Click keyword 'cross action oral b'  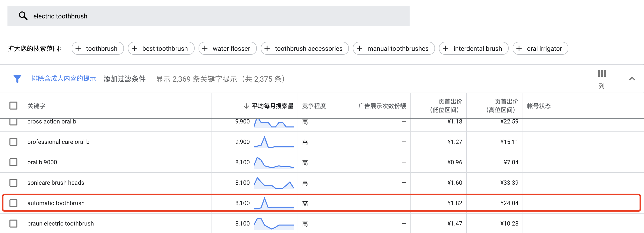[52, 122]
